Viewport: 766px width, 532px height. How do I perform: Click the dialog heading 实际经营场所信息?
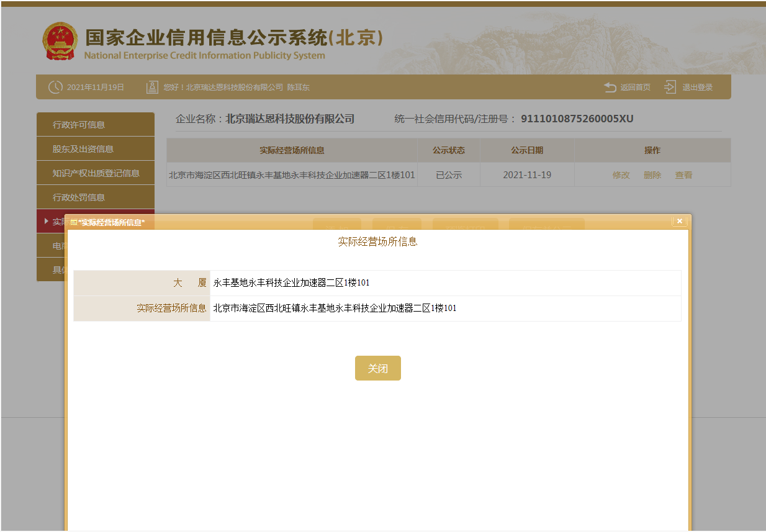(377, 241)
